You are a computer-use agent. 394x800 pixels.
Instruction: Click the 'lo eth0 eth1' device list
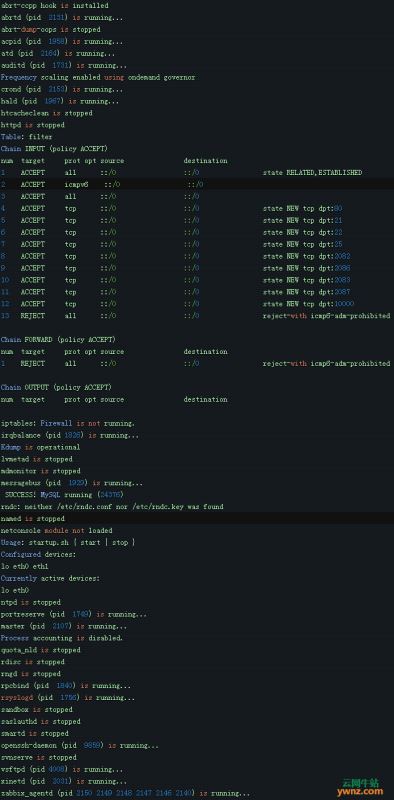point(25,566)
